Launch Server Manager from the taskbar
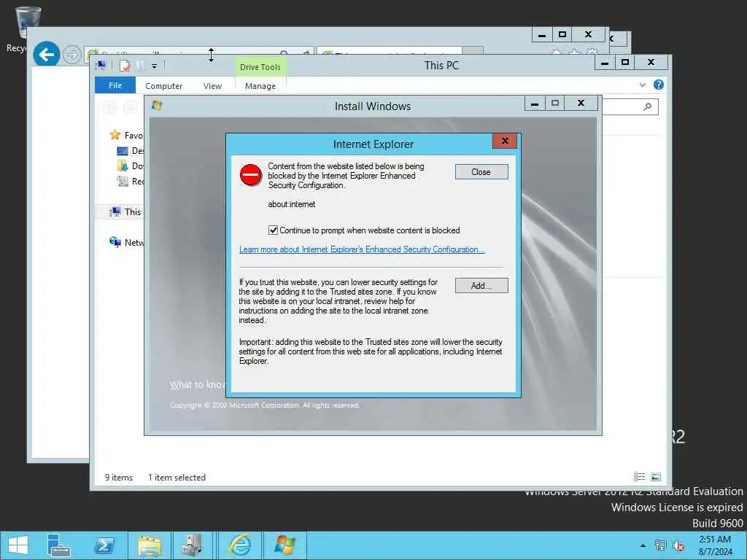 (x=59, y=545)
